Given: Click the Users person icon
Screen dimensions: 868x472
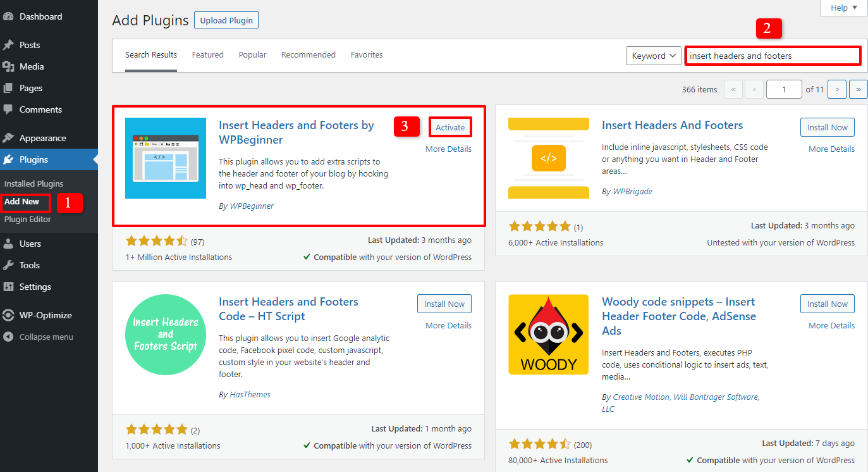Looking at the screenshot, I should coord(8,244).
